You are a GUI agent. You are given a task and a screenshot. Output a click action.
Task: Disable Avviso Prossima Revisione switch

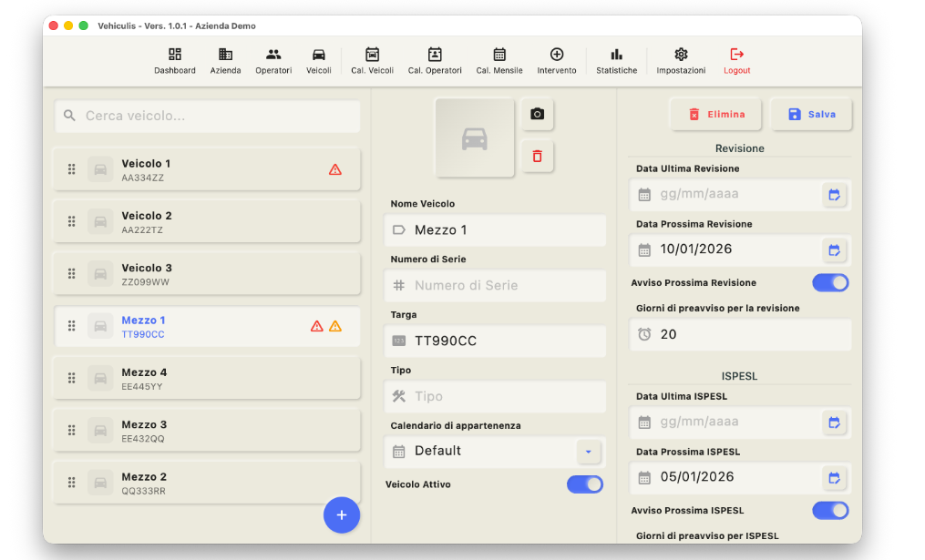point(830,283)
